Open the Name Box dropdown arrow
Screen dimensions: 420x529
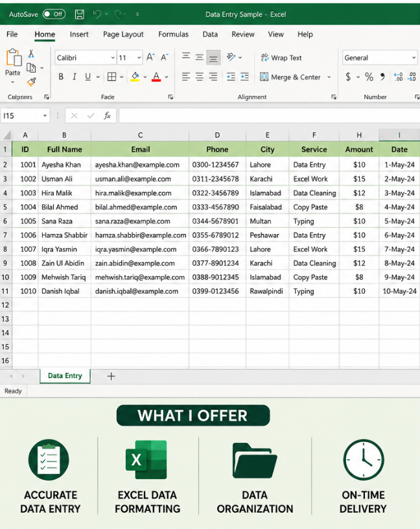[x=45, y=115]
